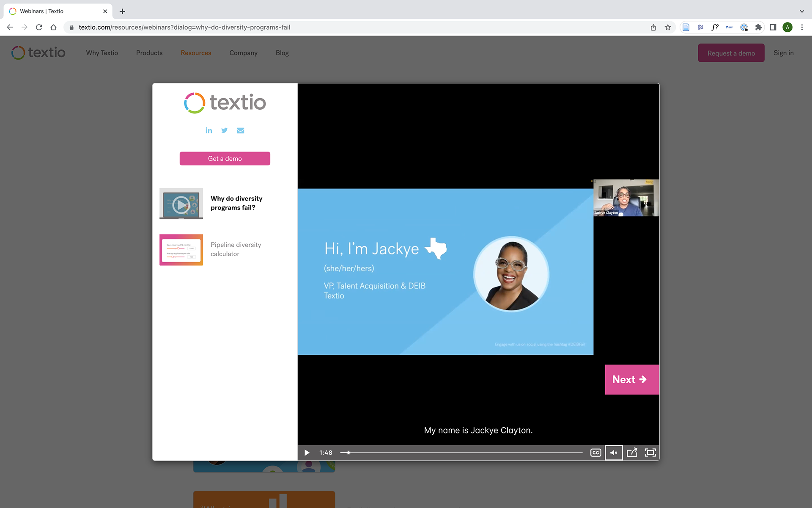Image resolution: width=812 pixels, height=508 pixels.
Task: Select the Webinars | Textio tab
Action: 58,11
